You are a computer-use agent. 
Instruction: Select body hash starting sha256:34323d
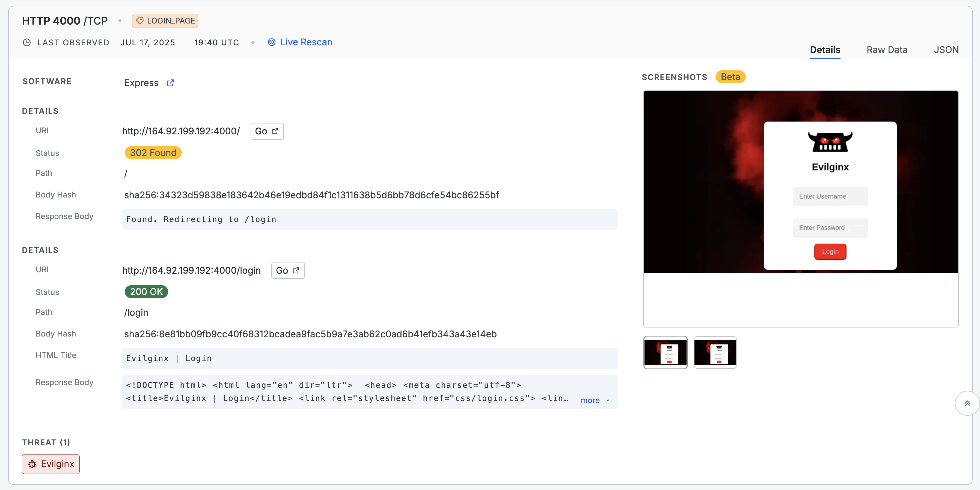pyautogui.click(x=311, y=195)
